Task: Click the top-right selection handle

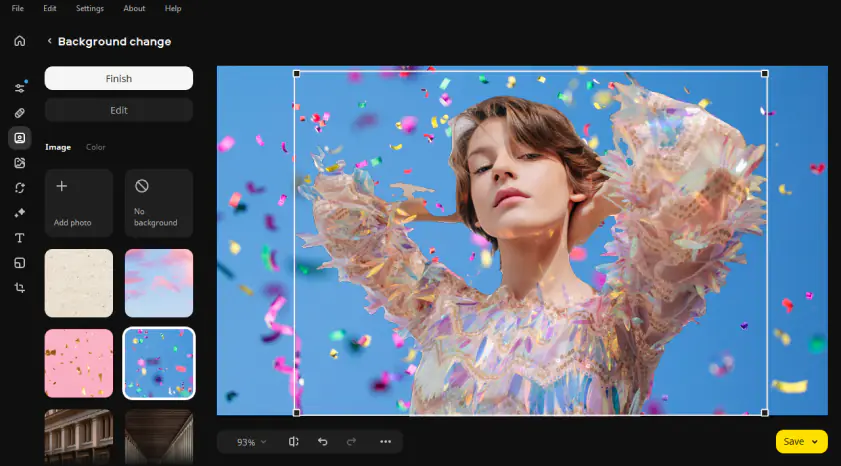Action: point(765,73)
